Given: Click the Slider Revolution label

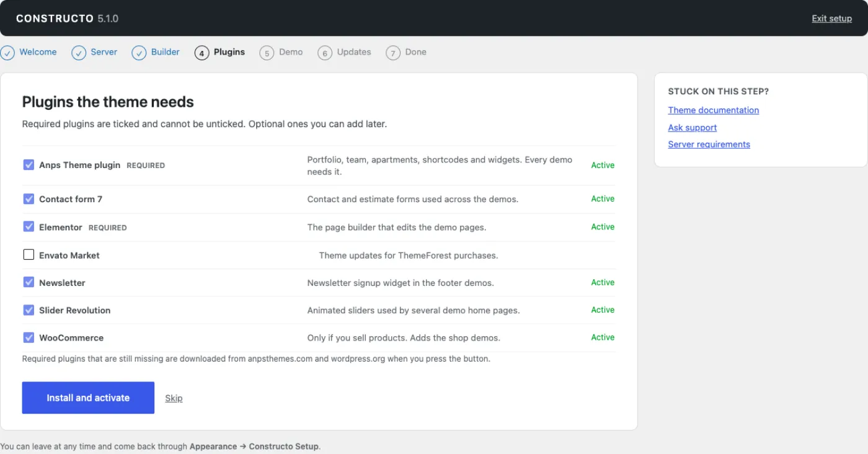Looking at the screenshot, I should click(x=74, y=310).
